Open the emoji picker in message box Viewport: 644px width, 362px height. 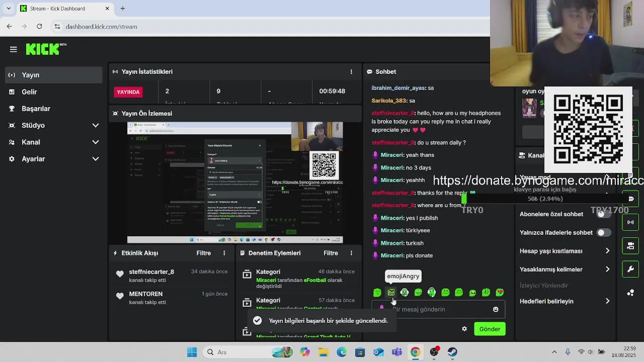[496, 309]
